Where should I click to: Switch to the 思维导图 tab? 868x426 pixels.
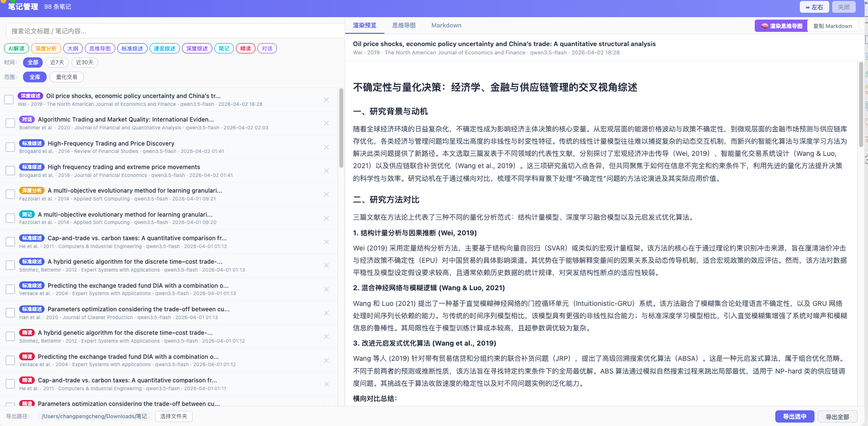pyautogui.click(x=404, y=25)
